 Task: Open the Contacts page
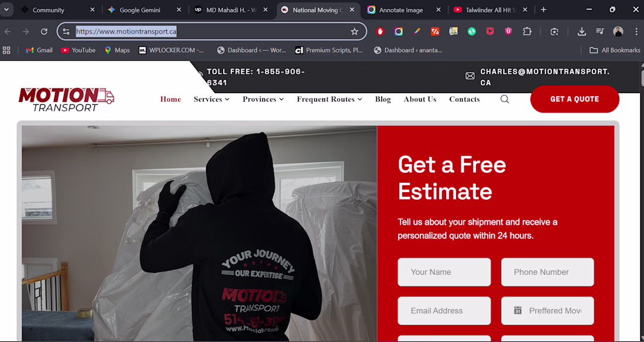(x=464, y=99)
